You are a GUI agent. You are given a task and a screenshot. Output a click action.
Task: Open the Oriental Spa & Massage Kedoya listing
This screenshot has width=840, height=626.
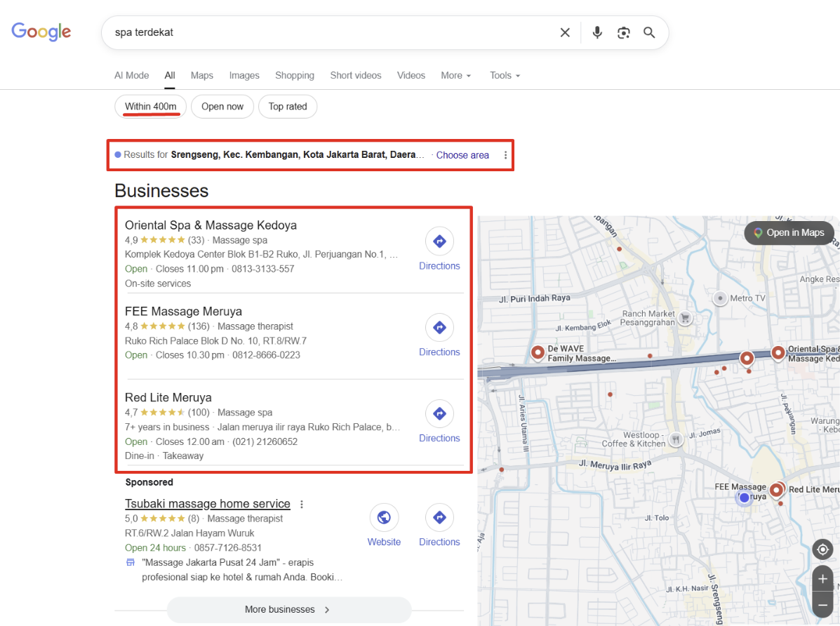211,225
